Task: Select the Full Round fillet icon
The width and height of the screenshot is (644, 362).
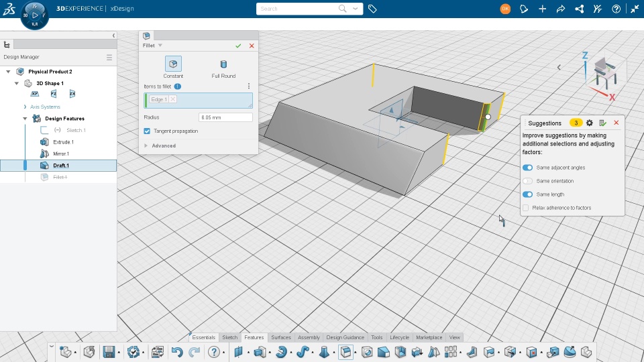Action: [x=223, y=64]
